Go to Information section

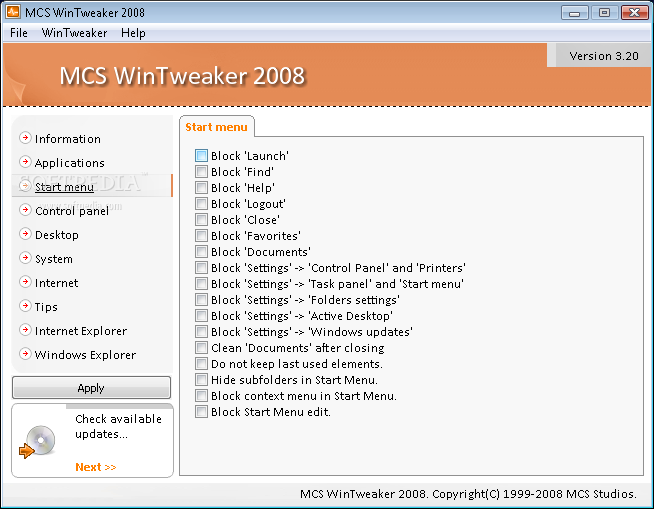68,139
